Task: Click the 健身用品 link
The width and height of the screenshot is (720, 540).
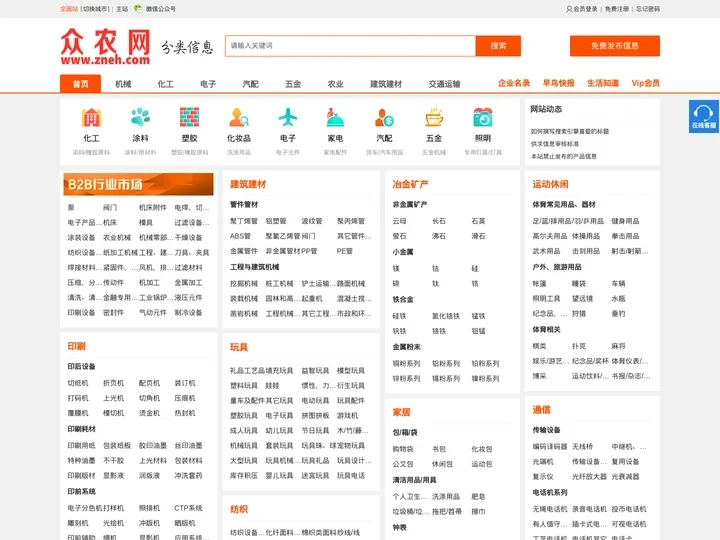Action: [x=625, y=221]
